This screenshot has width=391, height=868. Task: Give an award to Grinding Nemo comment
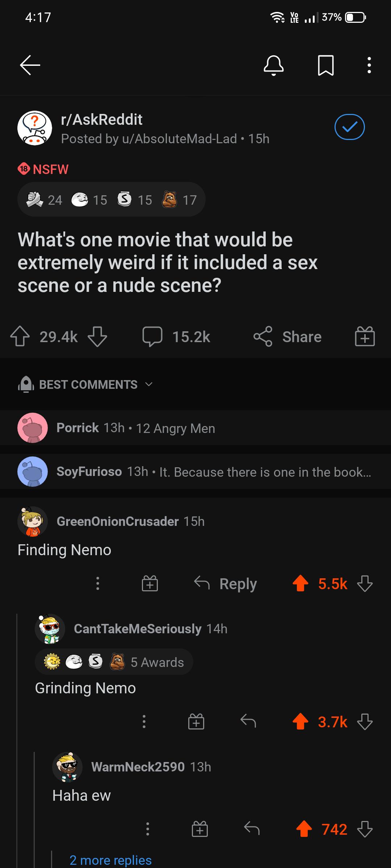click(197, 722)
